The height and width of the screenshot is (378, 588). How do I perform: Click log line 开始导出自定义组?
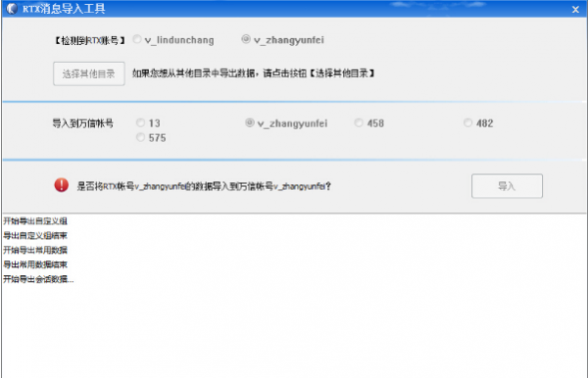(35, 221)
